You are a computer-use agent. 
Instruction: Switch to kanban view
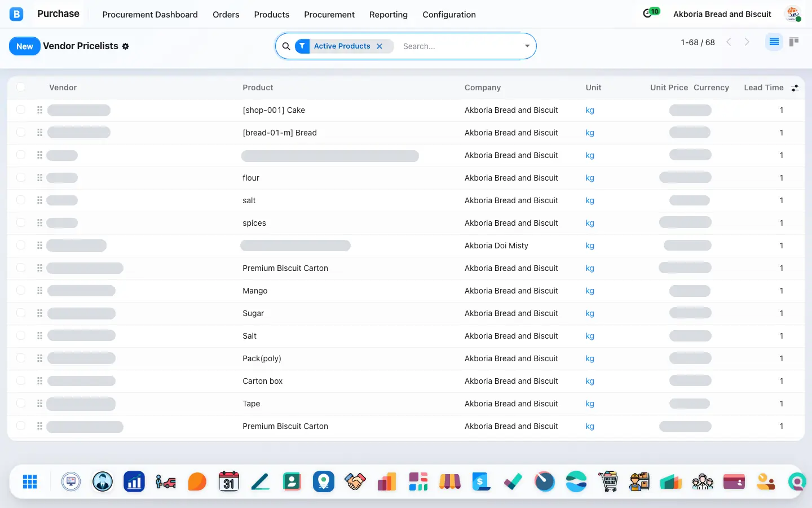[x=794, y=42]
